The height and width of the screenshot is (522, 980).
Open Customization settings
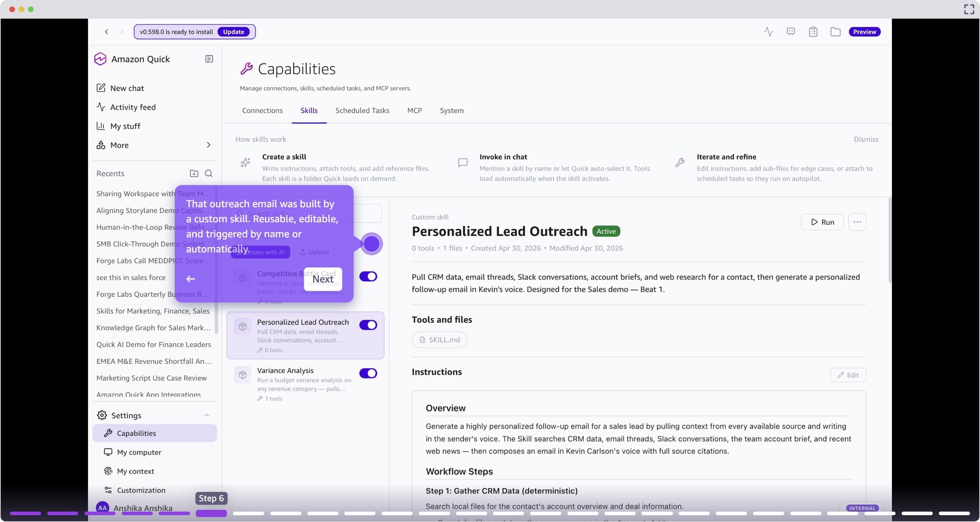(x=135, y=490)
